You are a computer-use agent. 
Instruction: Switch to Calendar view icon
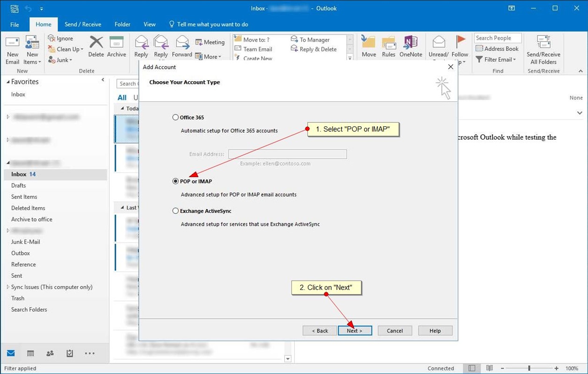30,353
